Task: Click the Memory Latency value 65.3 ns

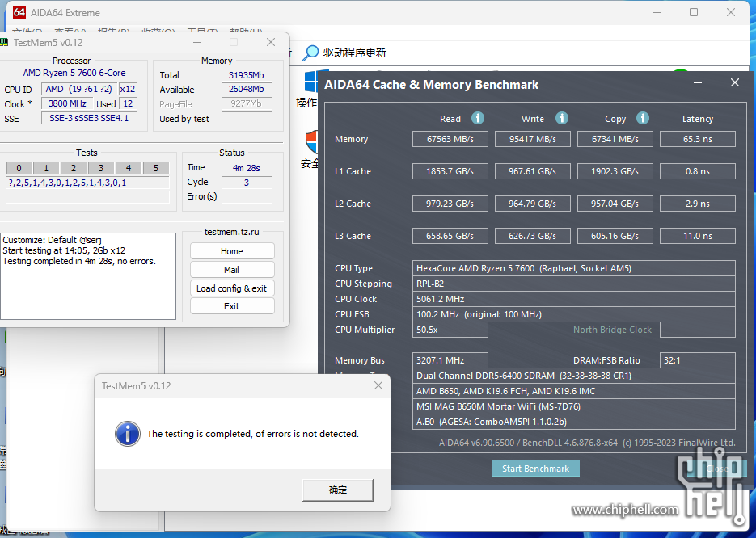Action: (x=698, y=139)
